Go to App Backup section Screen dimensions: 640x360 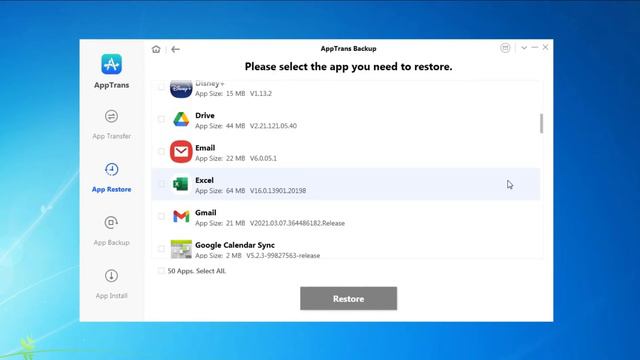pos(111,231)
